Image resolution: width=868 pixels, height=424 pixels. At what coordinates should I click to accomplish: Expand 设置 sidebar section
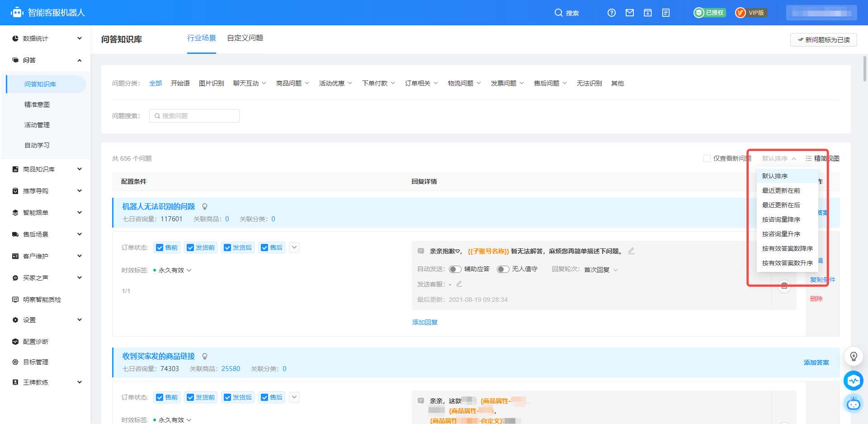[45, 320]
